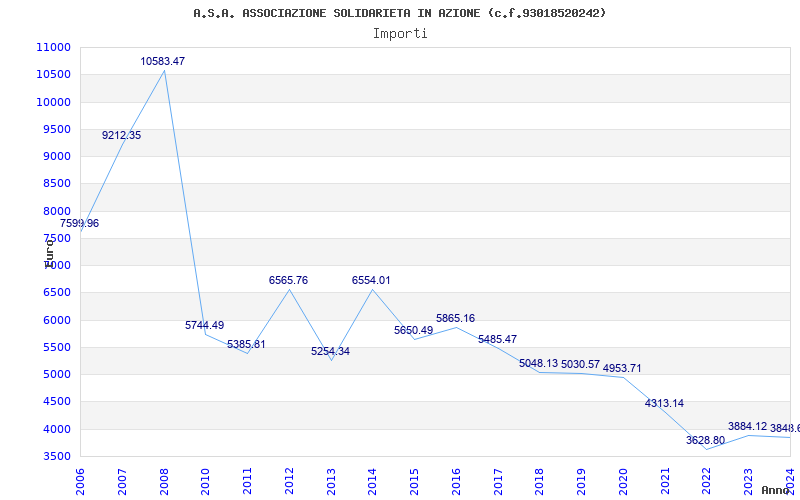Click the chart title A.S.A. ASSOCIAZIONE SOLIDARIETA IN AZIONE
This screenshot has width=800, height=500.
pos(399,13)
